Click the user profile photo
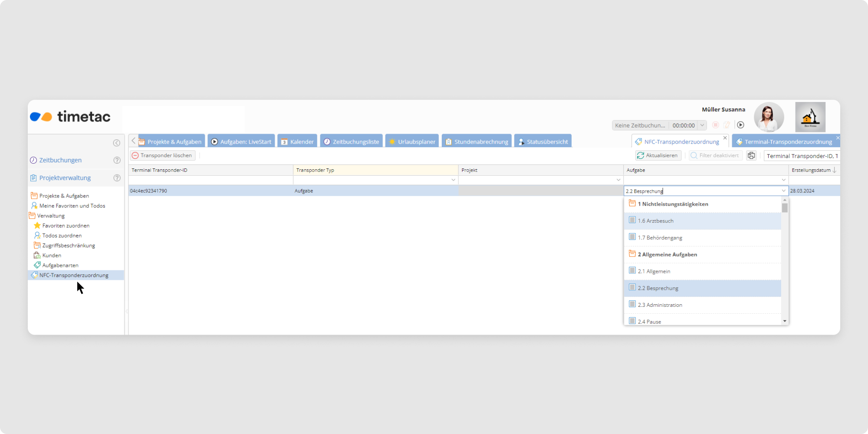This screenshot has width=868, height=434. tap(769, 117)
